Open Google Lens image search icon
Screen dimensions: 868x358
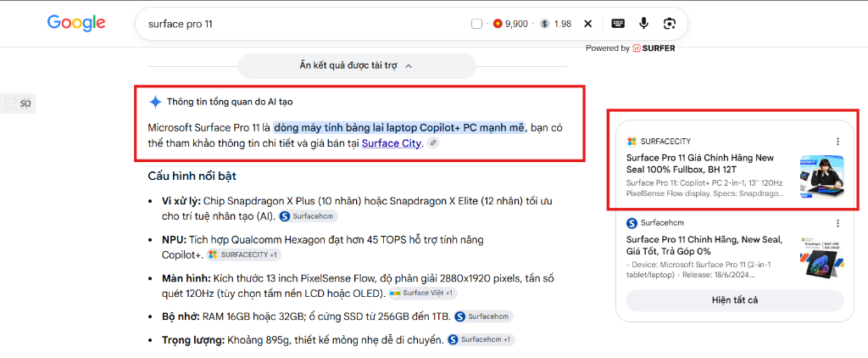coord(670,23)
